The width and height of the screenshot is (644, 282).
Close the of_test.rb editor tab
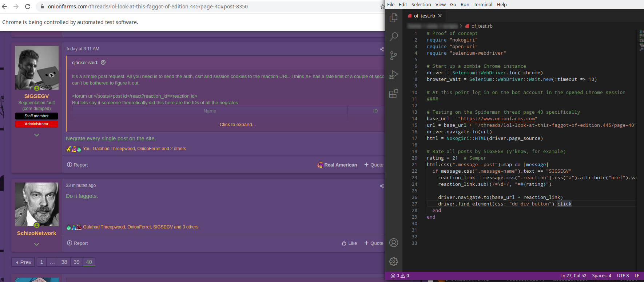[440, 16]
